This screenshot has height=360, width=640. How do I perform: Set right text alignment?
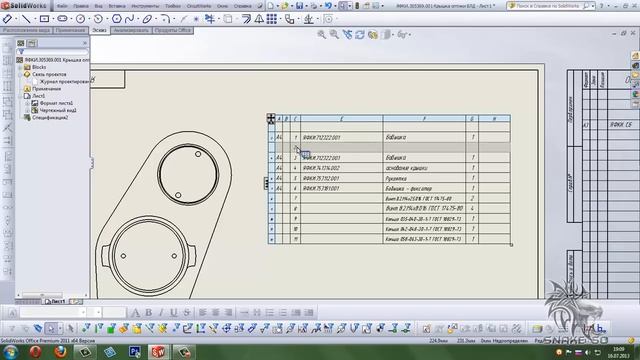coord(228,313)
